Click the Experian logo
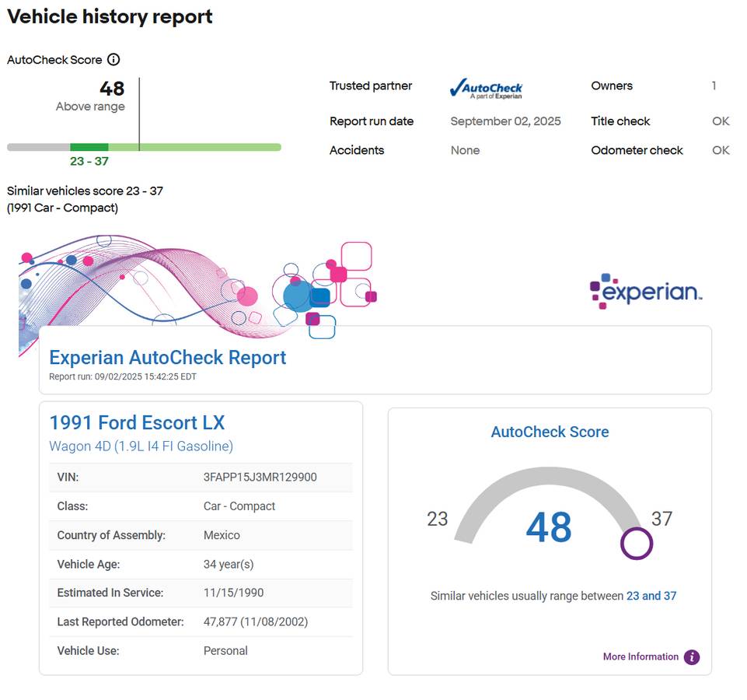The width and height of the screenshot is (747, 700). pos(646,291)
